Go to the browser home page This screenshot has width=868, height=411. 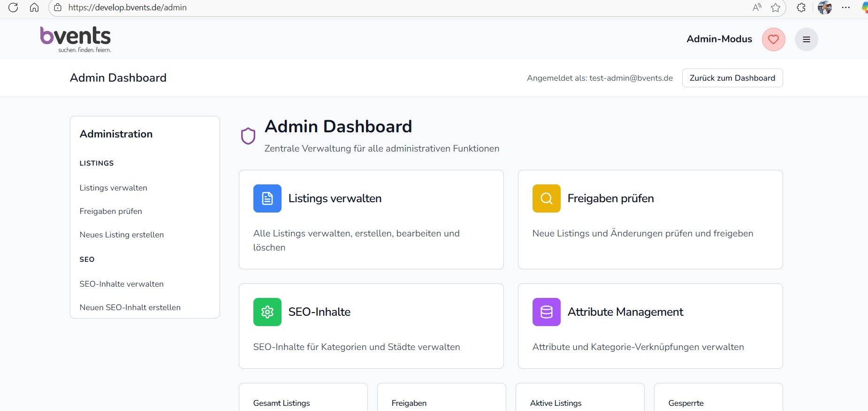click(34, 8)
